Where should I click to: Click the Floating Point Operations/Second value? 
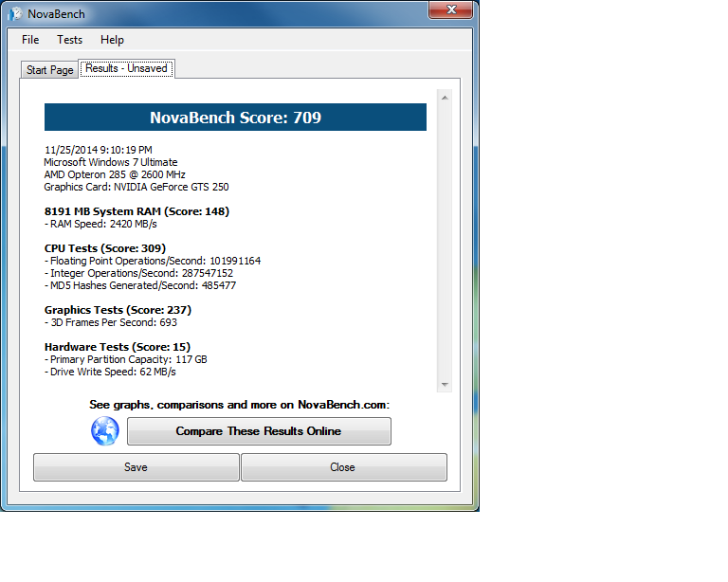[x=235, y=261]
